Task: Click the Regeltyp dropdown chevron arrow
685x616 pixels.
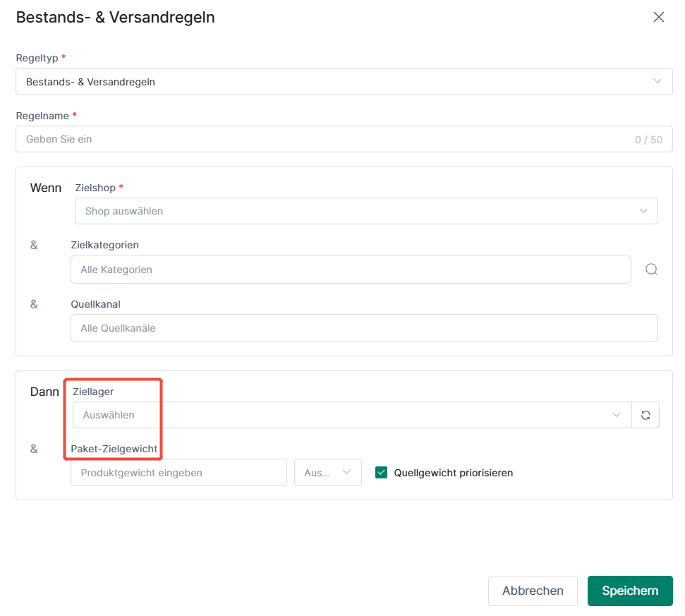Action: (657, 81)
